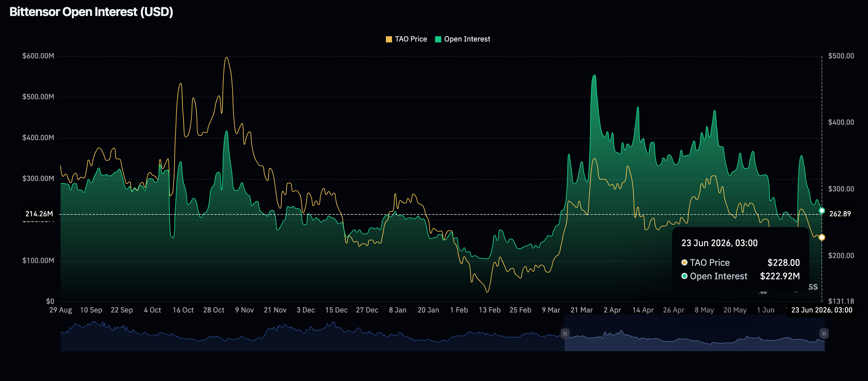Click the "20 May" date on the x-axis
Viewport: 868px width, 381px height.
click(x=735, y=310)
